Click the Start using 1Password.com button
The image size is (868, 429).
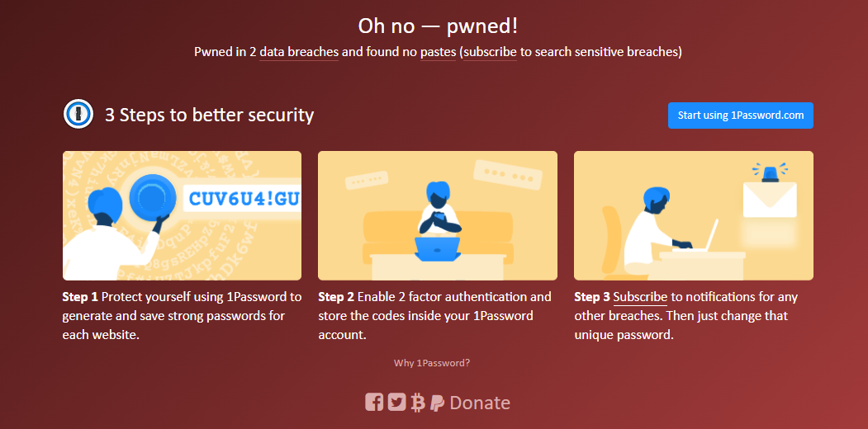point(741,115)
